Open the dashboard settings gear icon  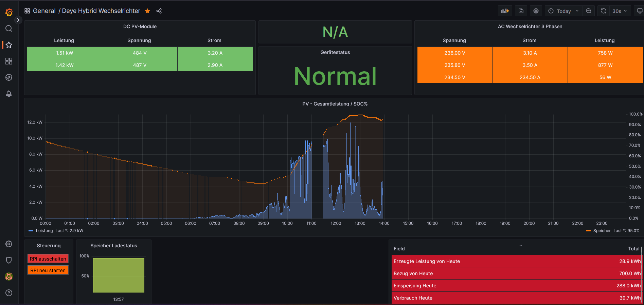(x=536, y=11)
